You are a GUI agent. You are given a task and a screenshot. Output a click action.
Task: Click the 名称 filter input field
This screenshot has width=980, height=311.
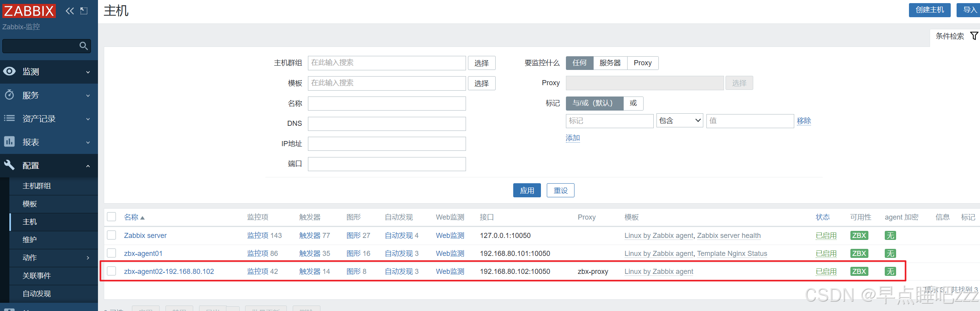click(x=387, y=104)
